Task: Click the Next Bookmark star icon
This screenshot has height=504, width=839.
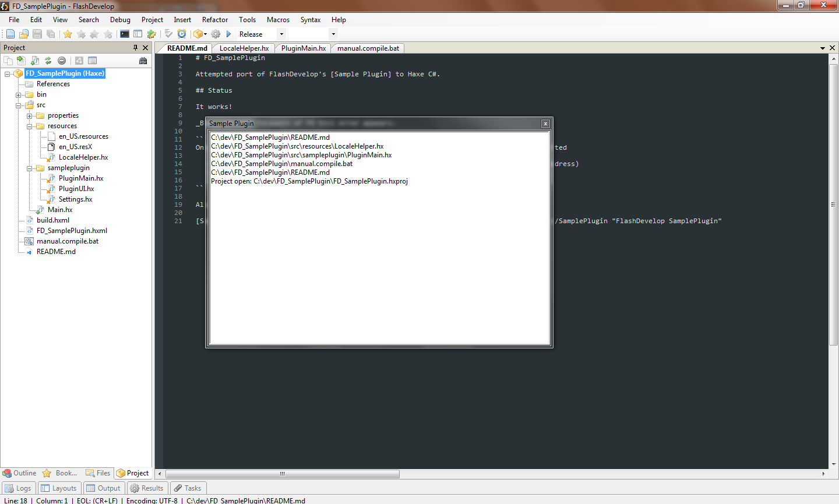Action: tap(81, 34)
